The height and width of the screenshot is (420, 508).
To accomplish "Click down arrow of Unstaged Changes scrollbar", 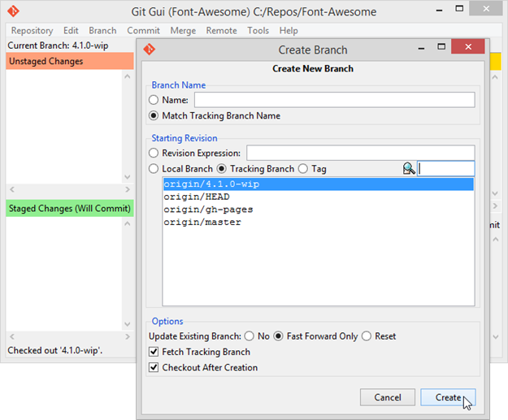I will pyautogui.click(x=128, y=177).
